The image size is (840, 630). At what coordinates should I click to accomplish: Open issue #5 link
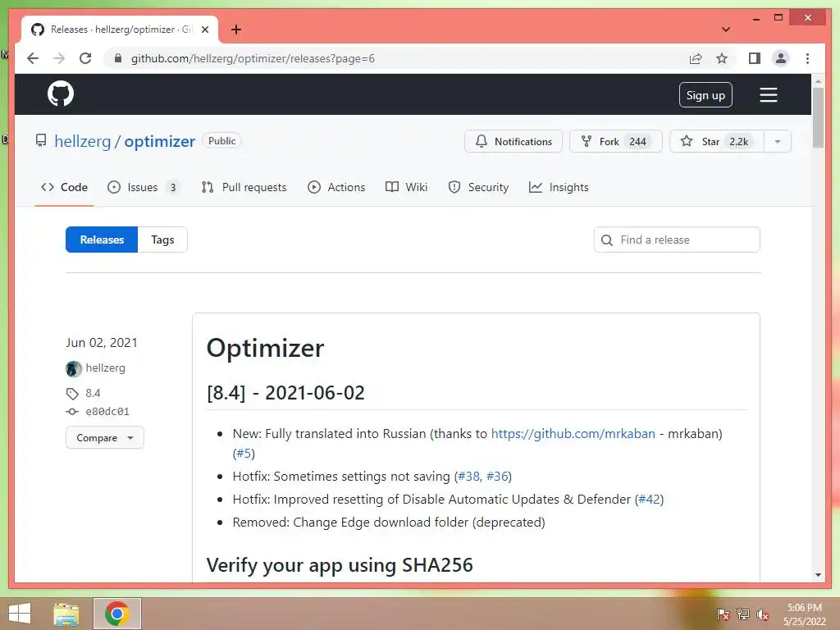tap(245, 453)
